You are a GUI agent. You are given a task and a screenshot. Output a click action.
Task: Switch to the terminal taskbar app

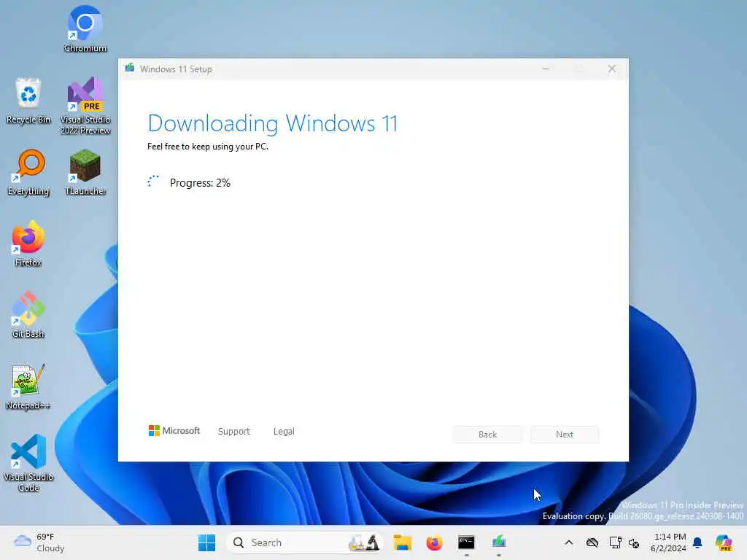(x=466, y=542)
